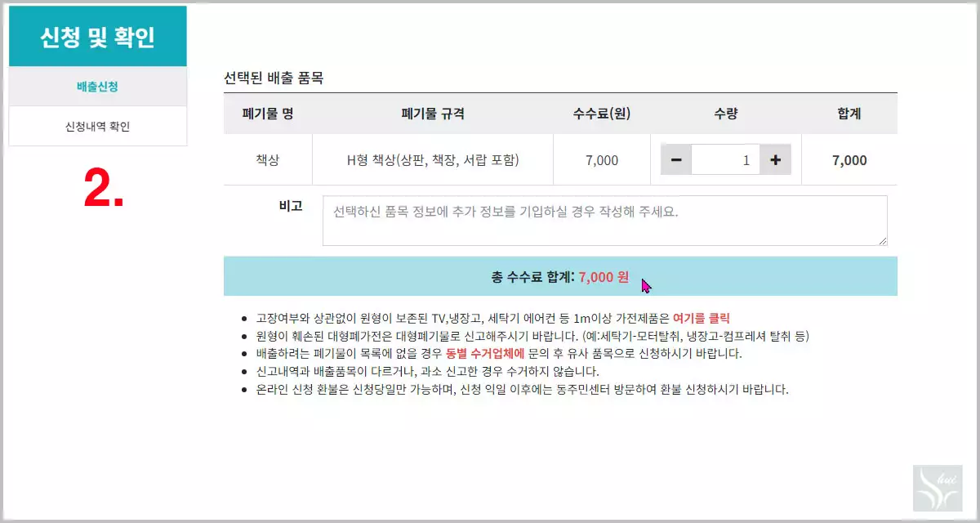This screenshot has width=980, height=523.
Task: Click the 합계 column header
Action: coord(850,114)
